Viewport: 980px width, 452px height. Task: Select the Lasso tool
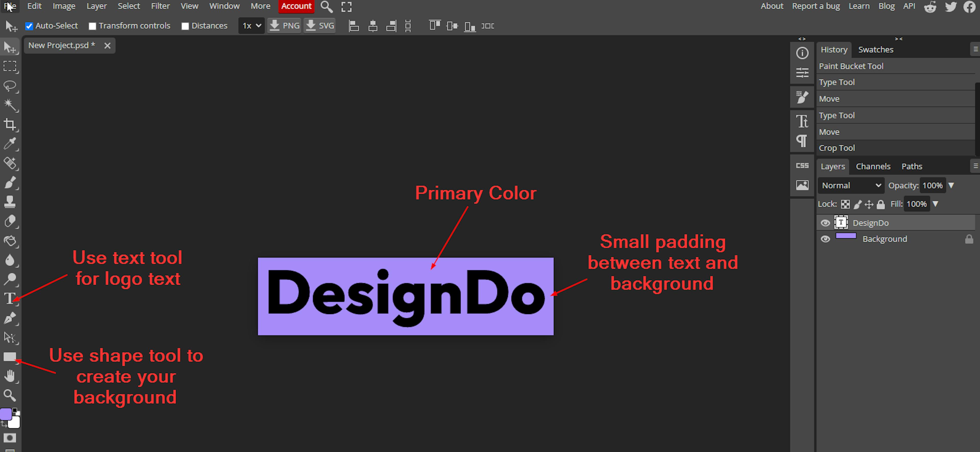[10, 86]
